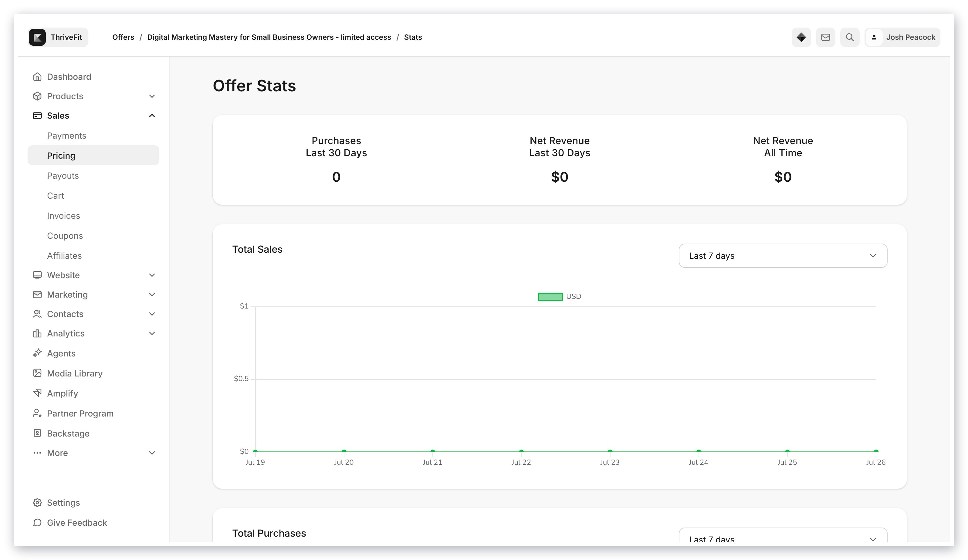
Task: Click the $0.5 axis label
Action: [x=241, y=379]
